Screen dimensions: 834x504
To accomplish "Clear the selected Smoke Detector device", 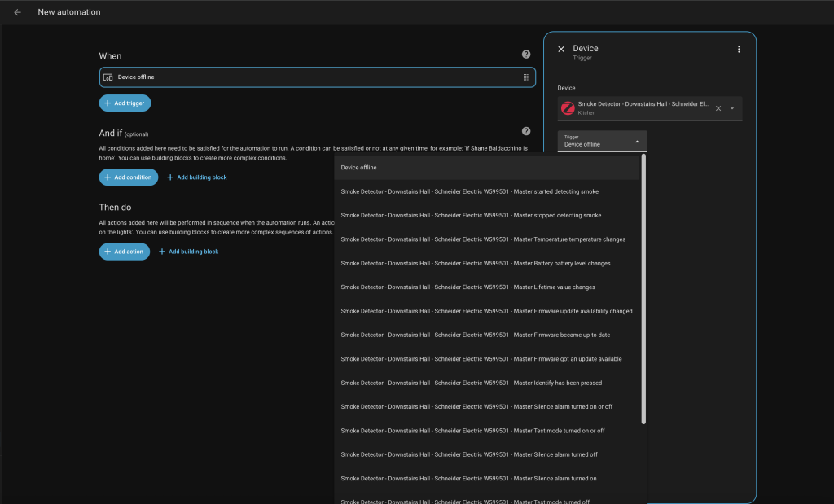I will (718, 108).
